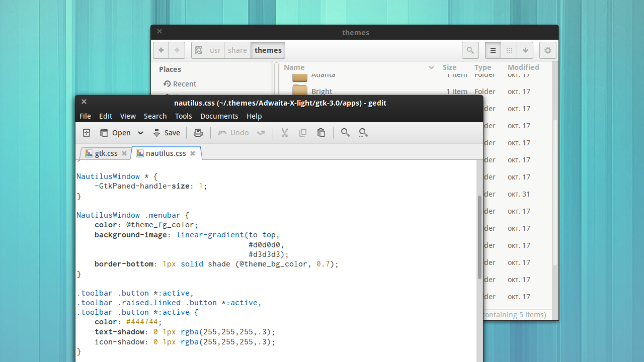Select the themes path button
The image size is (644, 362).
pos(268,50)
